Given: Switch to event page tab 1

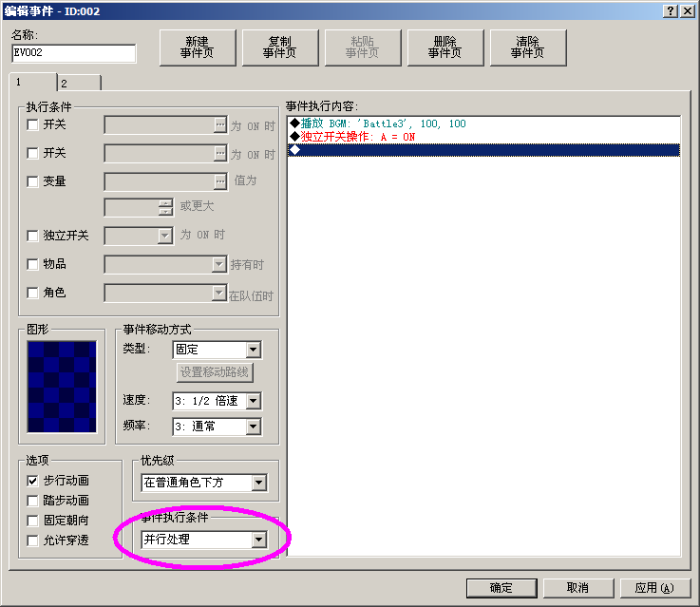Looking at the screenshot, I should pos(33,82).
